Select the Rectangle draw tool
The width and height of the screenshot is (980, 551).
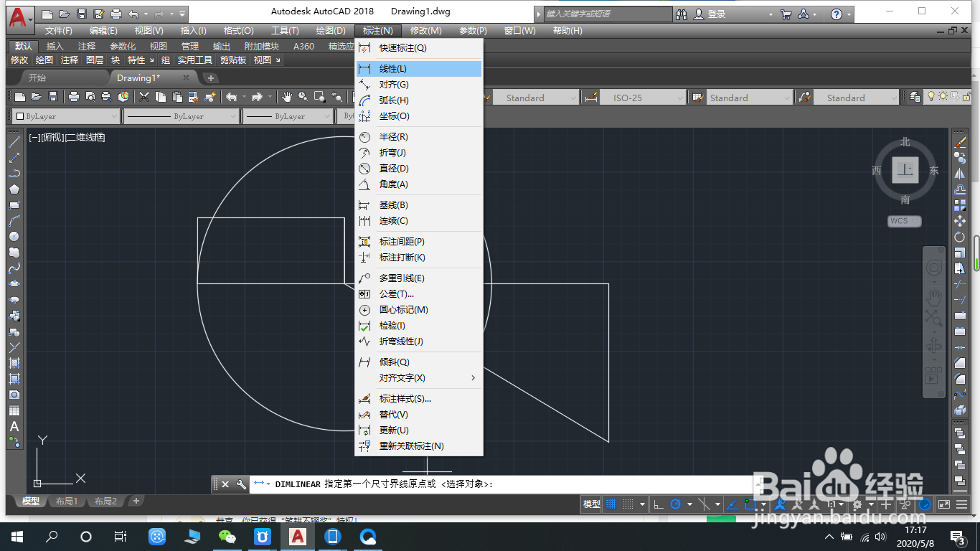pyautogui.click(x=14, y=205)
